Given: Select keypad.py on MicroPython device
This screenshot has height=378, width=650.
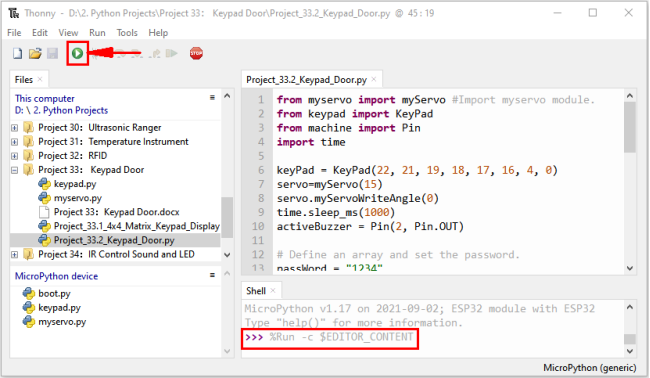Looking at the screenshot, I should [x=59, y=308].
